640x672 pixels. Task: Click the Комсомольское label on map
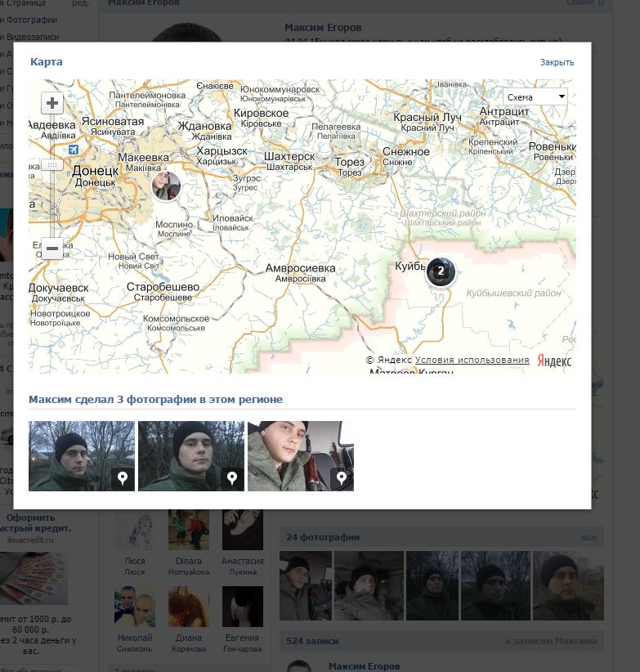click(x=176, y=319)
